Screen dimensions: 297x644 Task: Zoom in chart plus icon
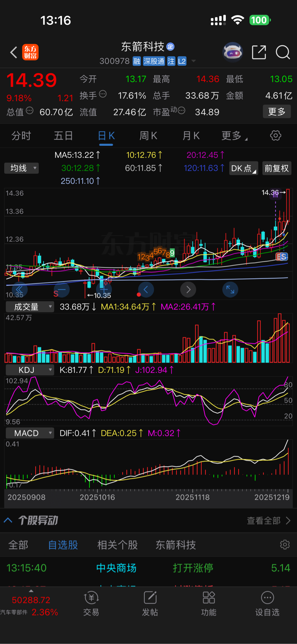click(x=104, y=289)
